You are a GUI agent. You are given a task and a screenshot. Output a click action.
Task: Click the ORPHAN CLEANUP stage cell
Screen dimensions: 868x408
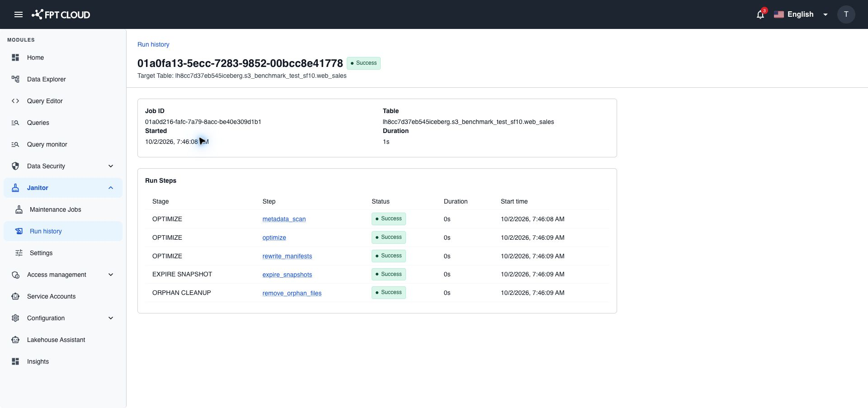pos(182,293)
